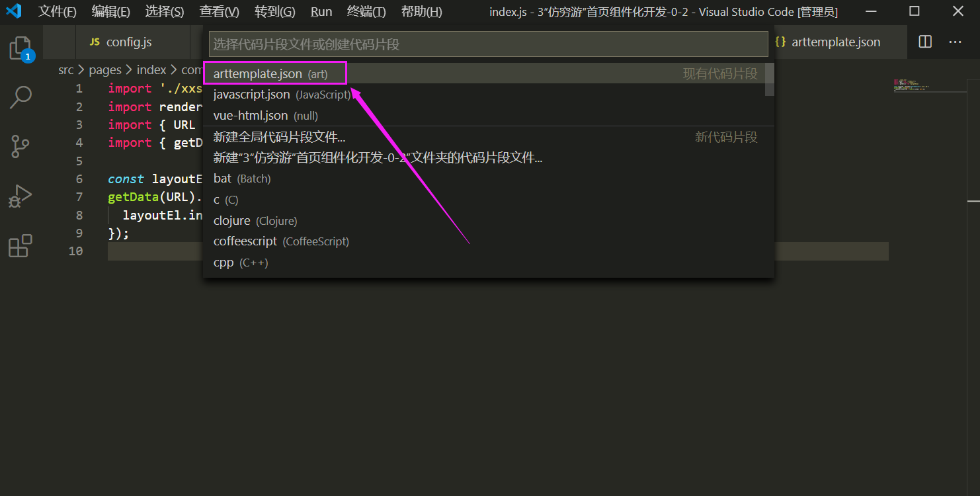This screenshot has height=496, width=980.
Task: Open the Run menu
Action: click(x=321, y=12)
